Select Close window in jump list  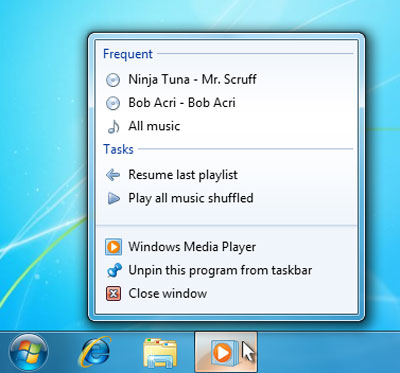tap(226, 294)
